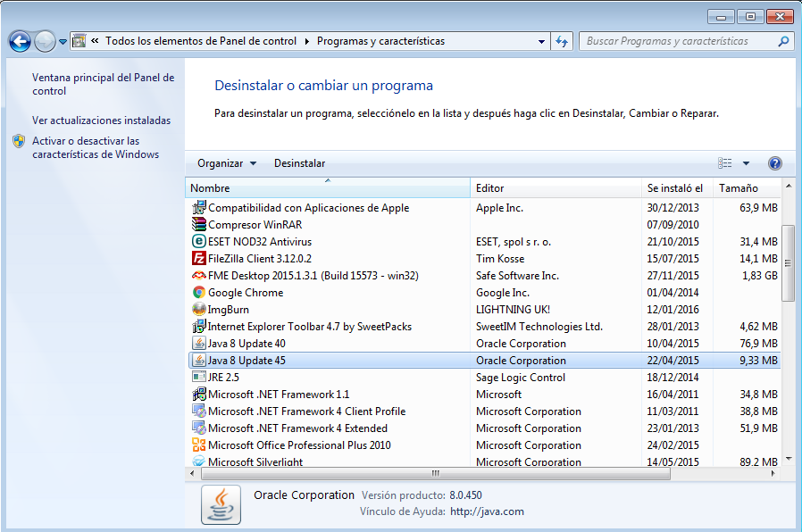Click the Compresor WinRAR icon

click(199, 225)
